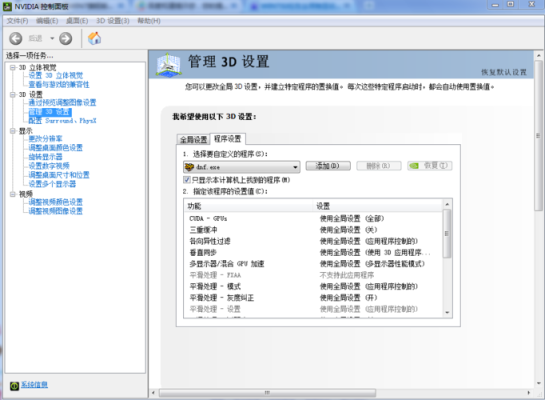
Task: Click main panel scroll up arrow
Action: [538, 56]
